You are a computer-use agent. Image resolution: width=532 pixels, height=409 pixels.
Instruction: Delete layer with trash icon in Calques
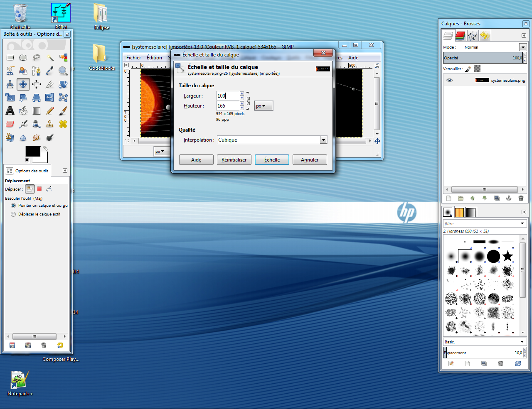point(521,198)
